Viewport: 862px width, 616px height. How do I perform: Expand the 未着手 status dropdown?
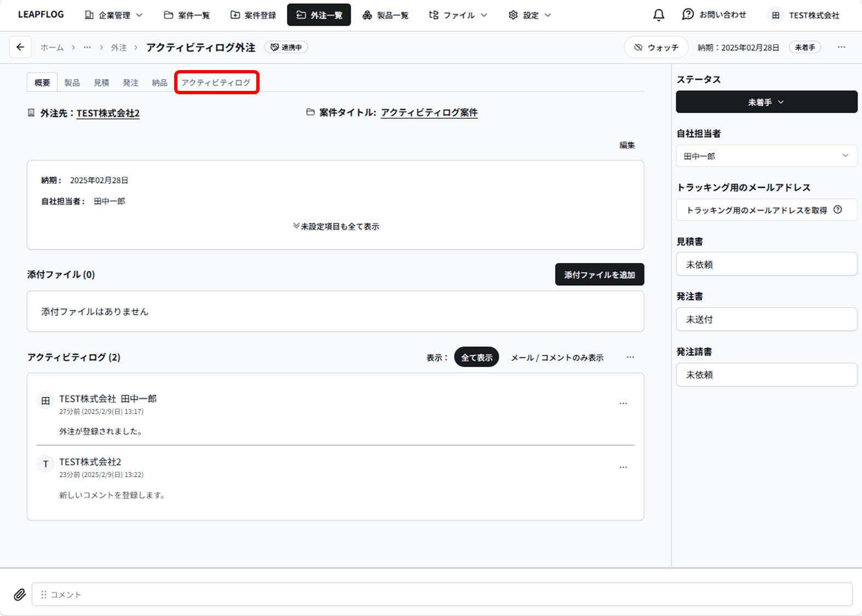pyautogui.click(x=766, y=102)
